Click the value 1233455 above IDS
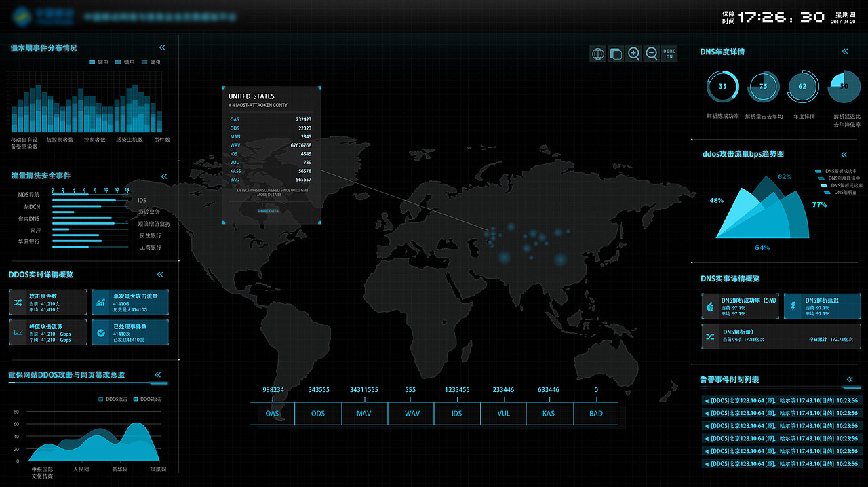 [457, 390]
